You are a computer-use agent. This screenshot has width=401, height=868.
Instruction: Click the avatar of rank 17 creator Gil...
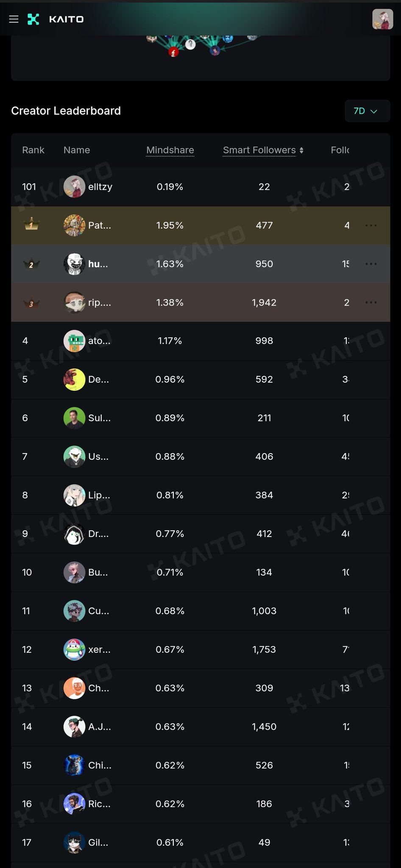74,843
